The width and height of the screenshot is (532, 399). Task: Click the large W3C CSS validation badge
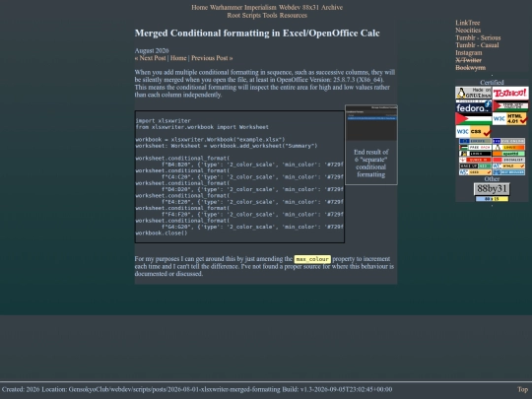[474, 131]
